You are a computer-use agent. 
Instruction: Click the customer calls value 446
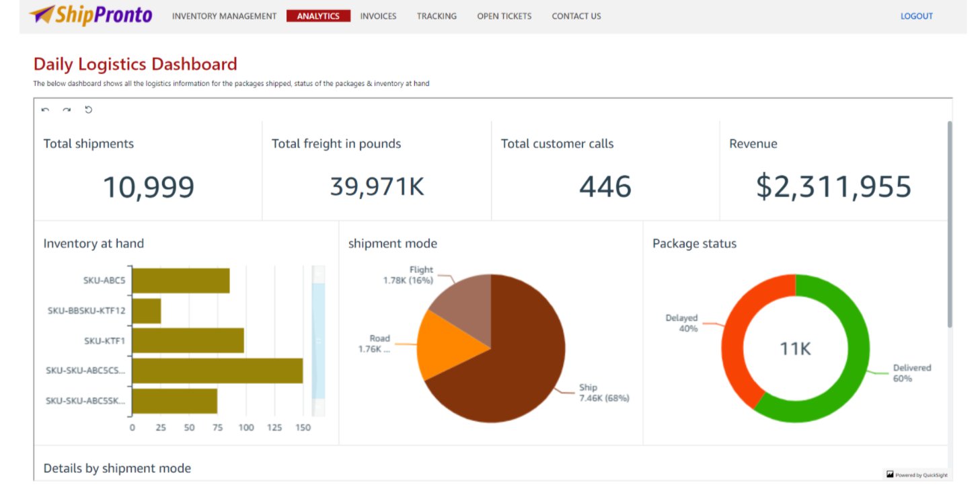tap(605, 187)
